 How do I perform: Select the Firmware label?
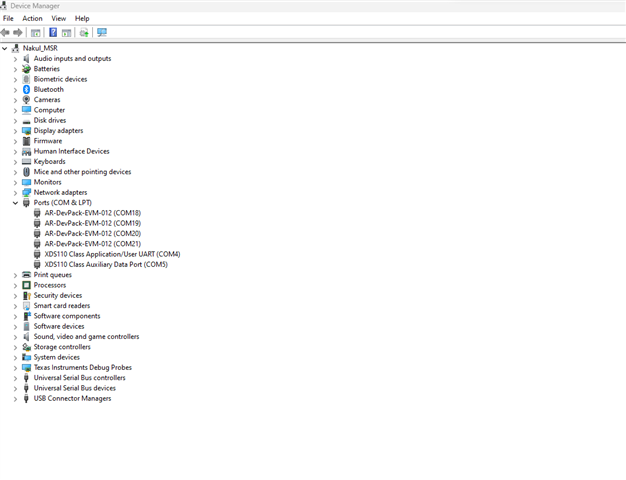[48, 141]
